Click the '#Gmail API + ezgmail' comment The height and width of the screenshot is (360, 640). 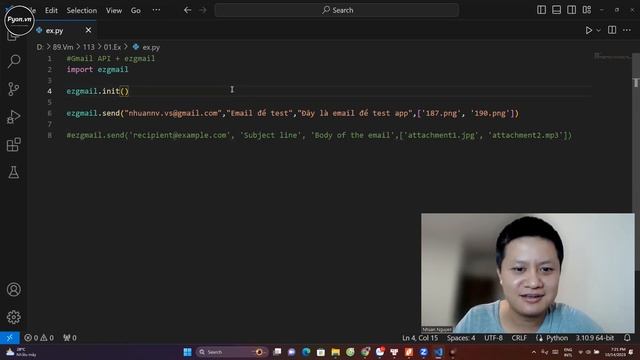[x=111, y=58]
